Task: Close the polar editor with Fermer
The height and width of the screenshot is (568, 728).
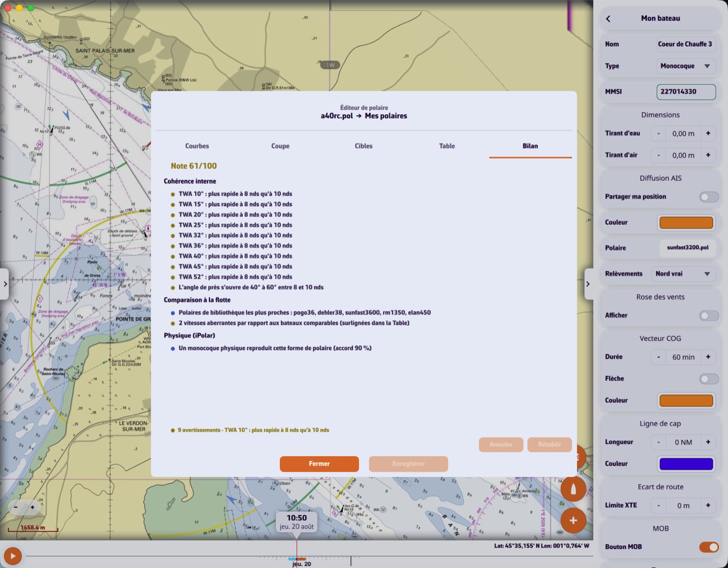Action: (319, 464)
